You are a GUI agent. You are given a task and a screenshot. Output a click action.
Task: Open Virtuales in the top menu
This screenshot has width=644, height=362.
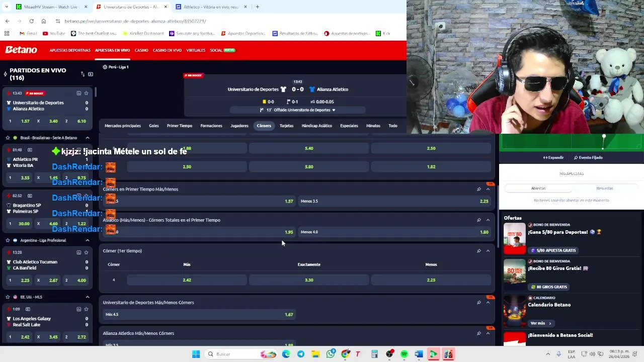coord(196,50)
